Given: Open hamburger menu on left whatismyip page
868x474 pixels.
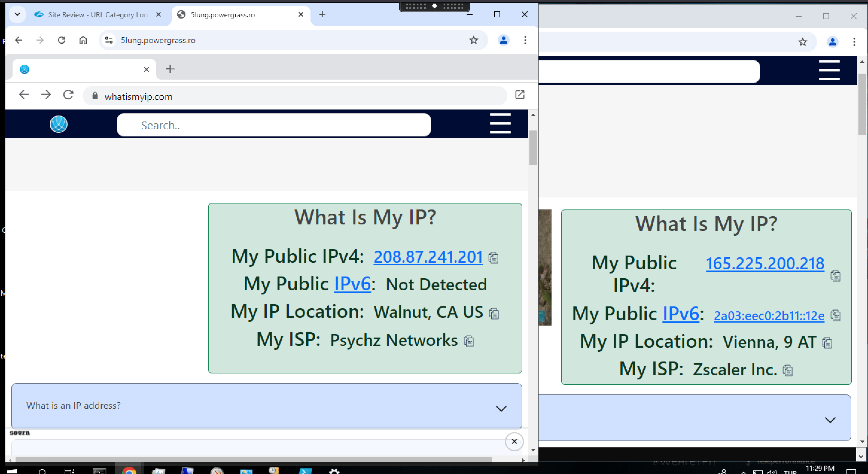Looking at the screenshot, I should click(x=500, y=123).
